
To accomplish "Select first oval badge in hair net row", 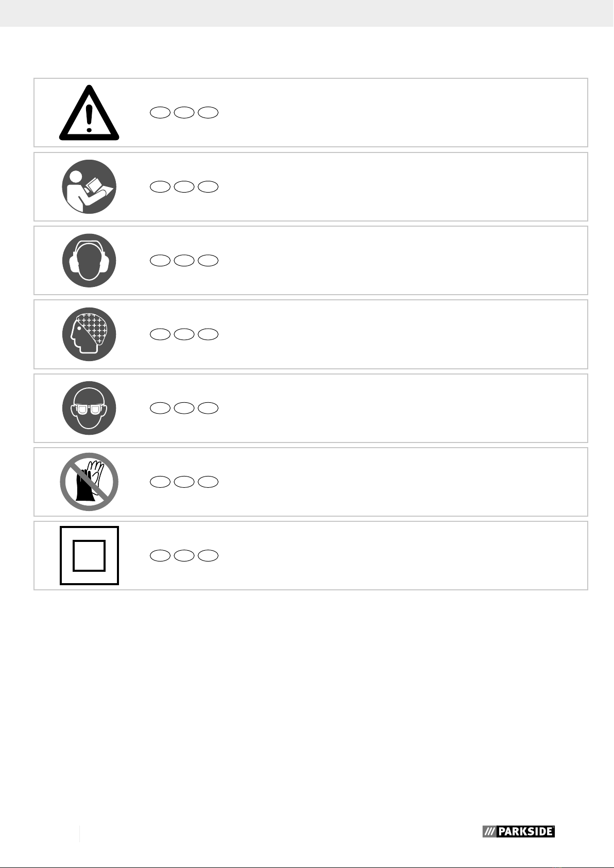I will [160, 334].
